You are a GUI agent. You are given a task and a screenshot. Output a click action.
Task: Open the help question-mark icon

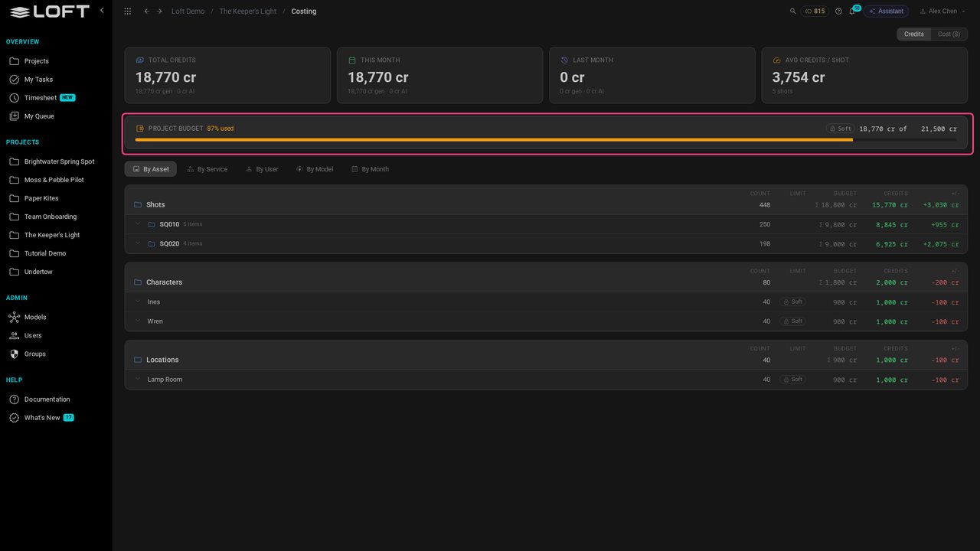point(838,11)
